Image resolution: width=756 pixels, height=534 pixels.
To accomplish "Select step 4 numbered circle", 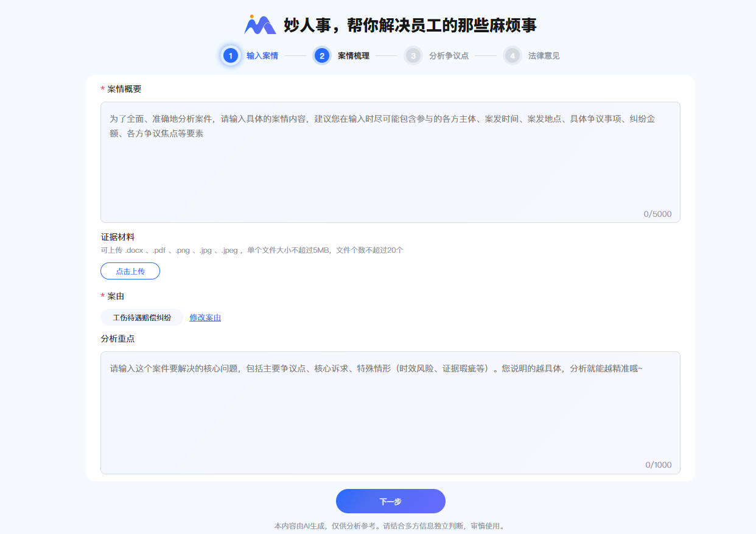I will (x=513, y=56).
